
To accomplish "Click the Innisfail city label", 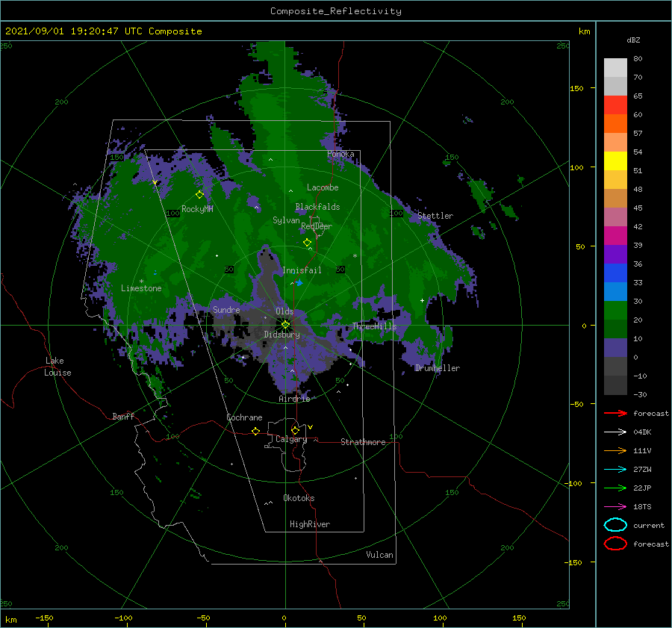I will (302, 270).
